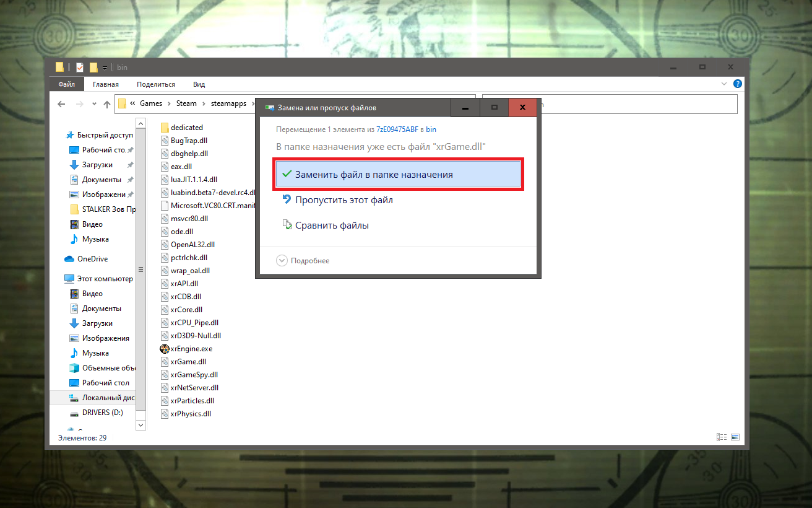The width and height of the screenshot is (812, 508).
Task: Select the xrCPU_Pipe.dll file
Action: [x=189, y=323]
